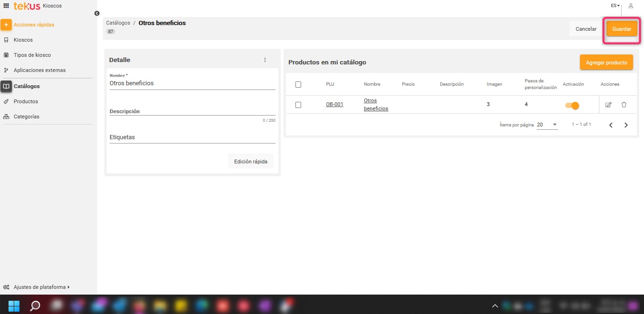The image size is (644, 314).
Task: Check the select-all checkbox in the table header
Action: pos(298,84)
